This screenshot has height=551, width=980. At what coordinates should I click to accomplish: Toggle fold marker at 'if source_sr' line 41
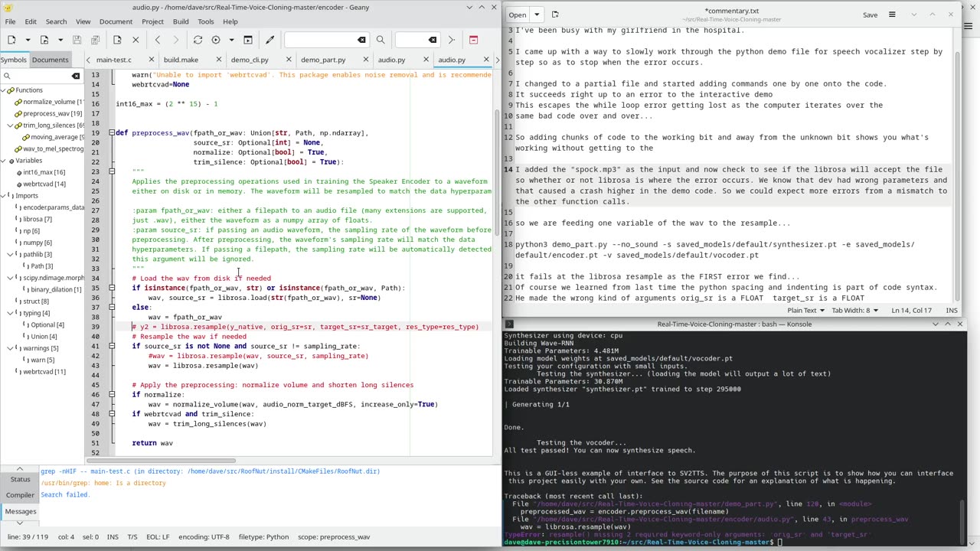[x=112, y=347]
